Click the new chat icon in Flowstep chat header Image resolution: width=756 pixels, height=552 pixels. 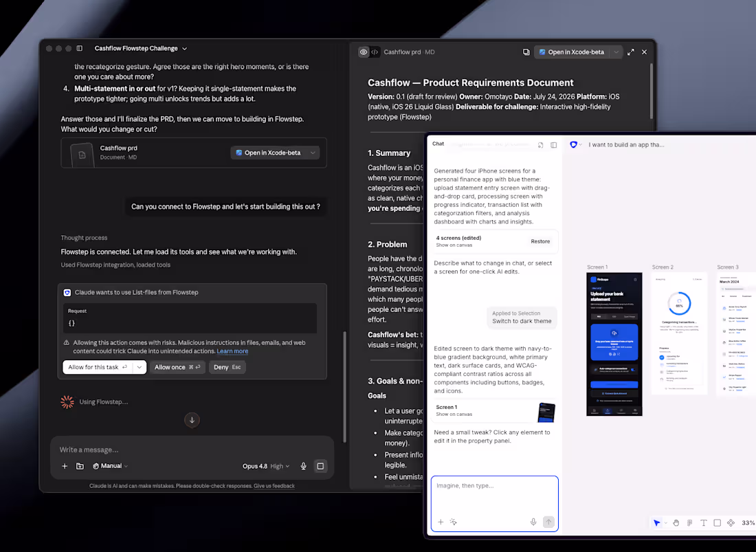tap(540, 144)
